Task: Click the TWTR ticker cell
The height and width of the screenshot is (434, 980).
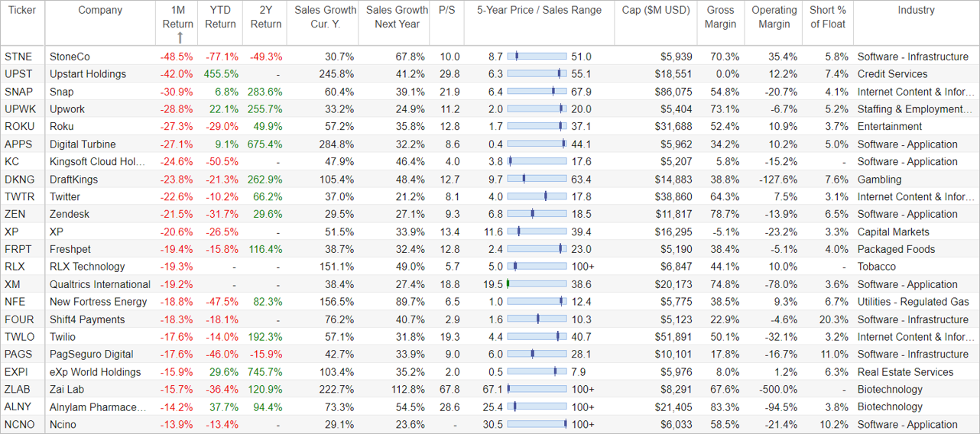Action: (19, 197)
